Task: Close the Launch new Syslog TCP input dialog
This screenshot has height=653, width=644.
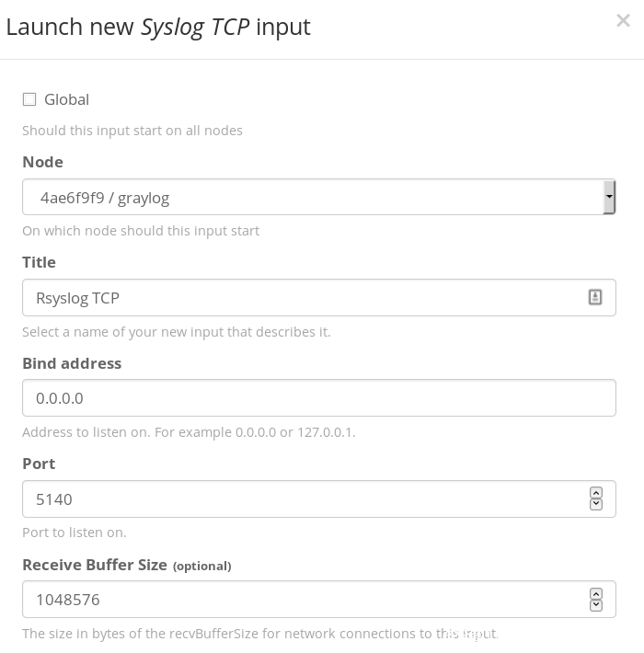Action: (x=623, y=21)
